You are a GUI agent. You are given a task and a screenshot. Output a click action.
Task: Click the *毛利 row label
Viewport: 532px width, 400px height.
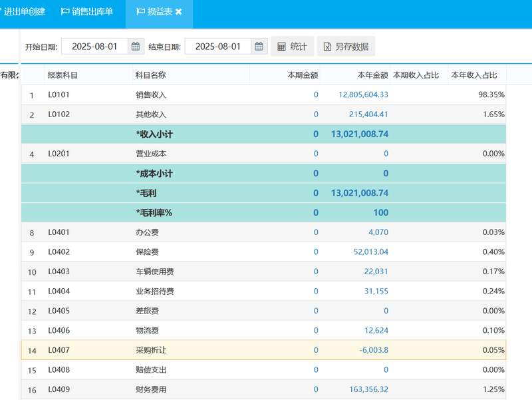click(x=146, y=193)
